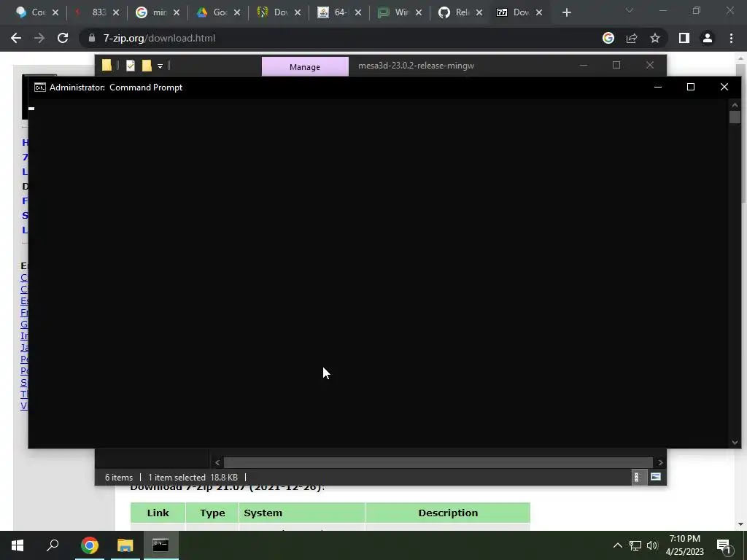747x560 pixels.
Task: Click the web page's scrollbar down arrow
Action: [x=741, y=524]
